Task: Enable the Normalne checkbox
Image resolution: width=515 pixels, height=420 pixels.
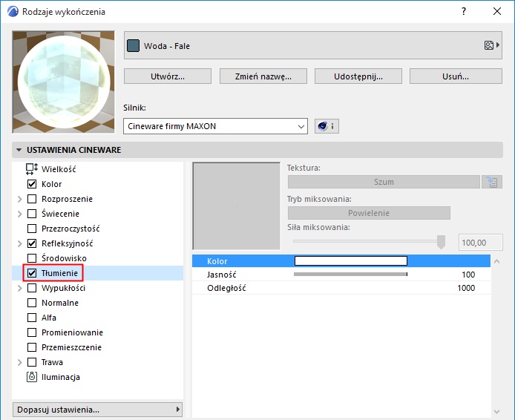Action: [x=32, y=303]
